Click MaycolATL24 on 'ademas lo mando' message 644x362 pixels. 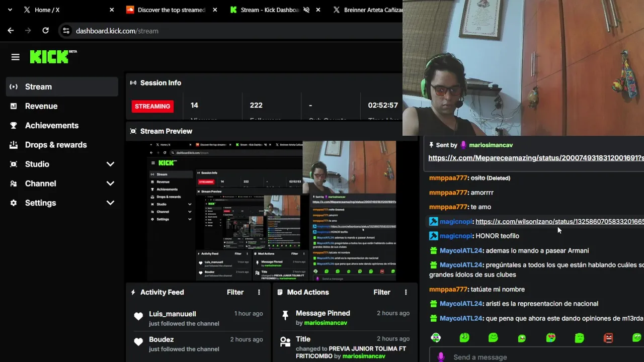point(461,250)
